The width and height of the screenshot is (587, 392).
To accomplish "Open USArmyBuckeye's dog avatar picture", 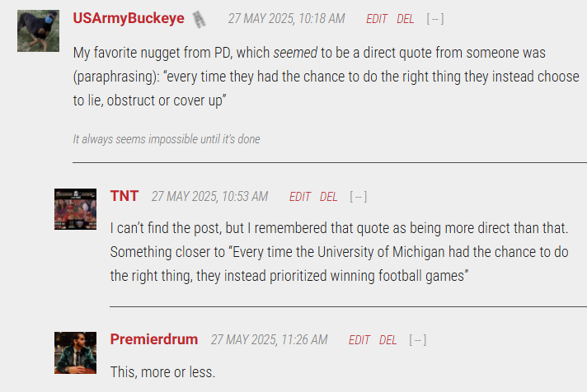I will [38, 31].
